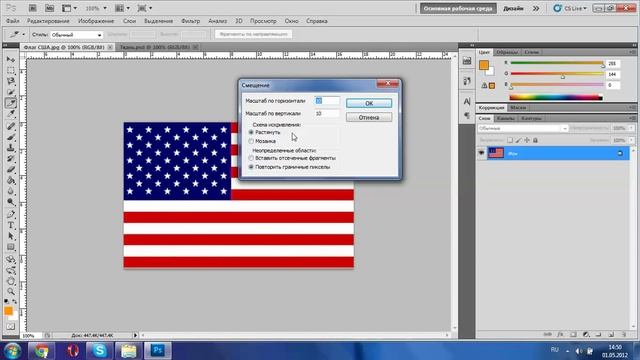640x360 pixels.
Task: Open the Character panel icon
Action: [467, 100]
